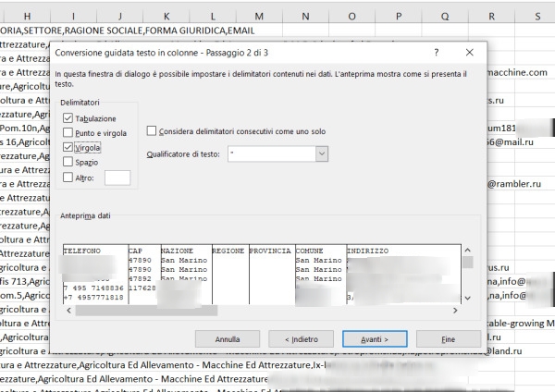The width and height of the screenshot is (555, 392).
Task: Proceed with the Avanti button
Action: tap(375, 339)
